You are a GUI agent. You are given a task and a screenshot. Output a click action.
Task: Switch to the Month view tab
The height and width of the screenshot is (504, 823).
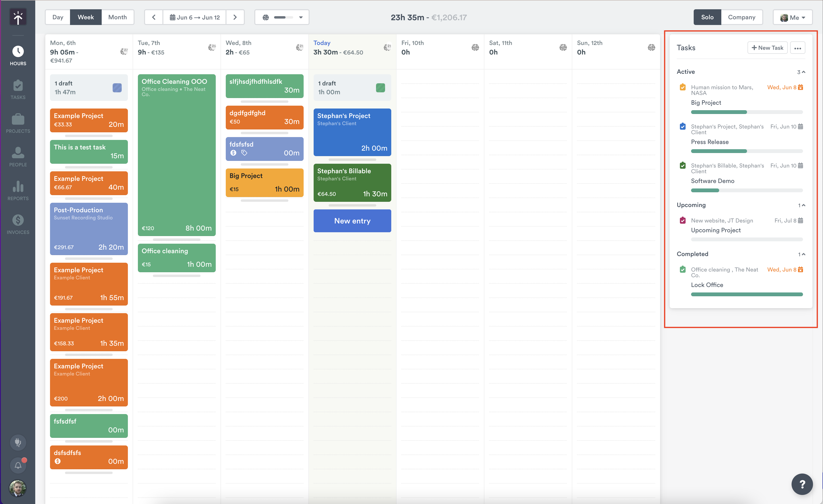[118, 17]
